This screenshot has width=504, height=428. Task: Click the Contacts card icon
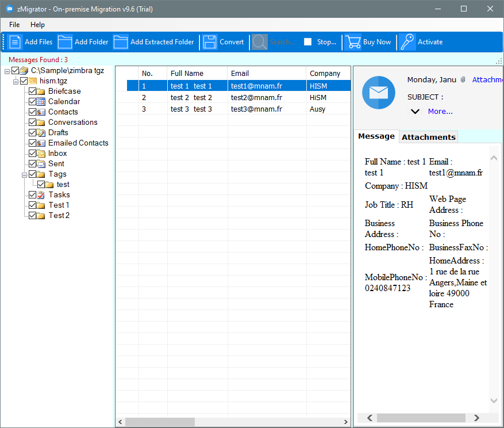[x=41, y=112]
